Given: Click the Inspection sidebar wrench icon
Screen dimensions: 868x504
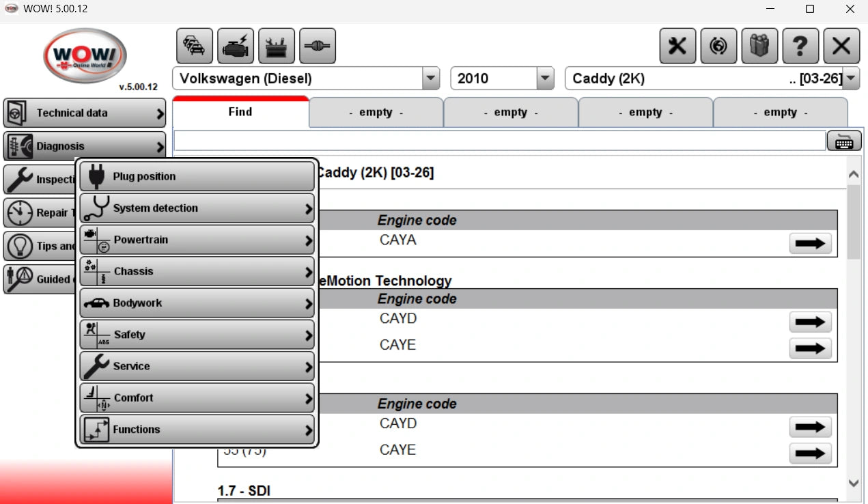Looking at the screenshot, I should click(19, 179).
